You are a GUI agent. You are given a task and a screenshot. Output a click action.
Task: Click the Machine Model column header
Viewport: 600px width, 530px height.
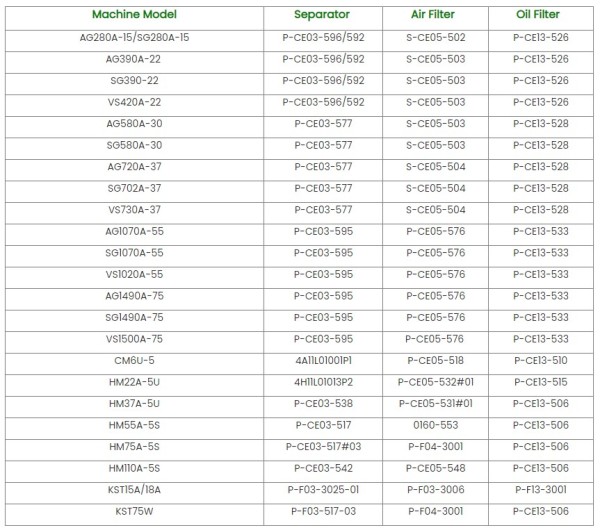(x=133, y=15)
